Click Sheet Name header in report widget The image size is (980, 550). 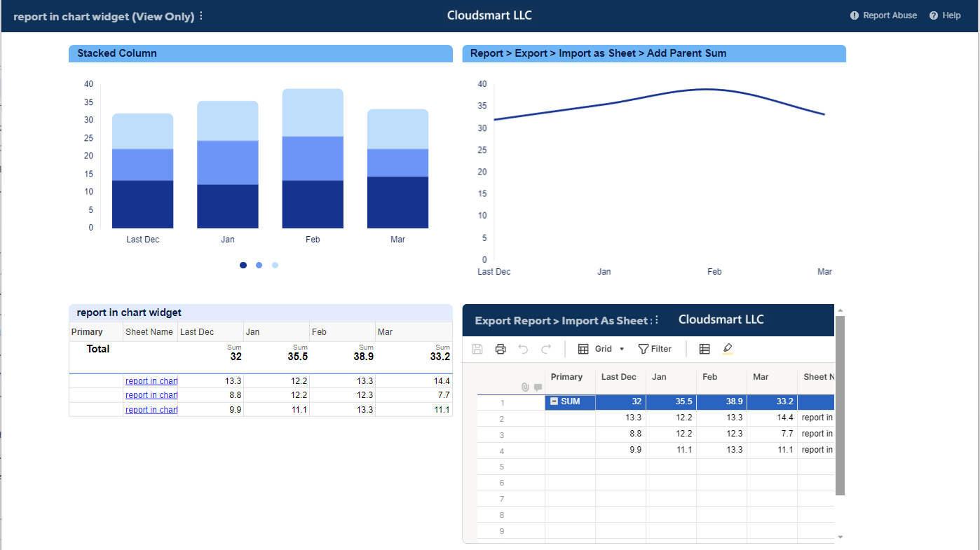[149, 332]
